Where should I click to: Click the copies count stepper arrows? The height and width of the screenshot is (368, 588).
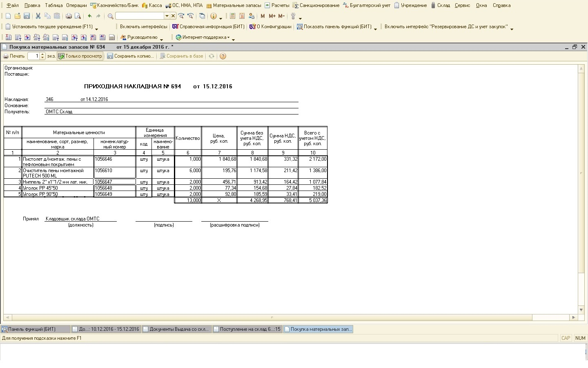(42, 56)
